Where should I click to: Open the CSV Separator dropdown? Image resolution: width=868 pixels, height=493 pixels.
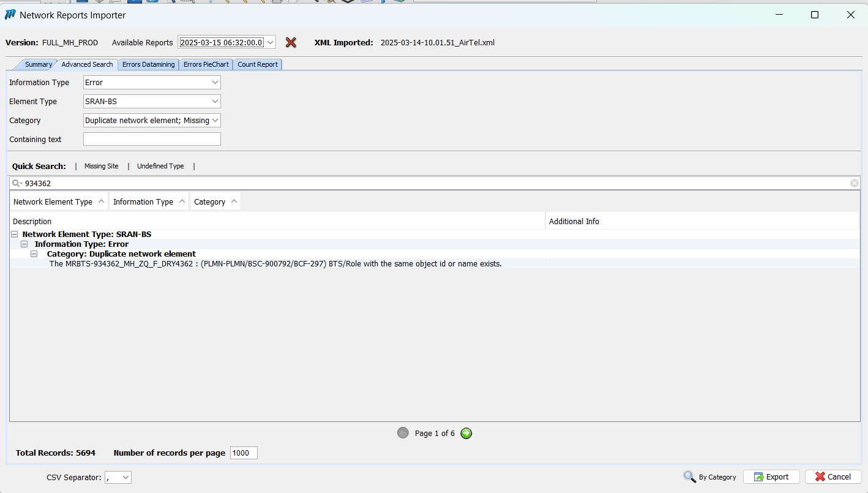click(125, 477)
